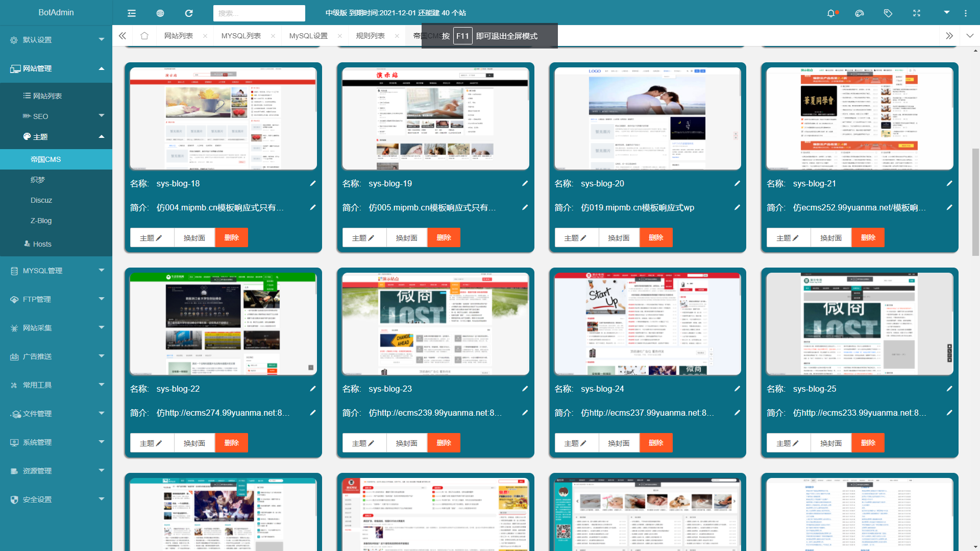Click 主题 button for sys-blog-25
Image resolution: width=980 pixels, height=551 pixels.
coord(788,443)
